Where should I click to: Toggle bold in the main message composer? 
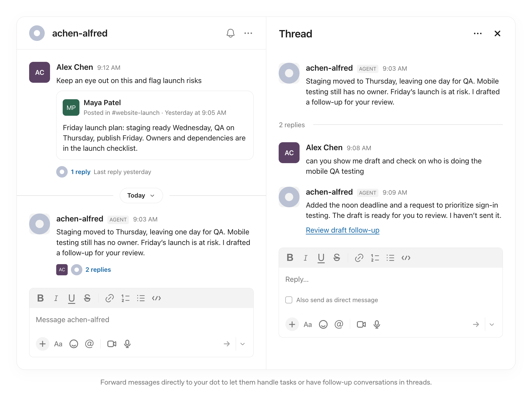coord(41,298)
